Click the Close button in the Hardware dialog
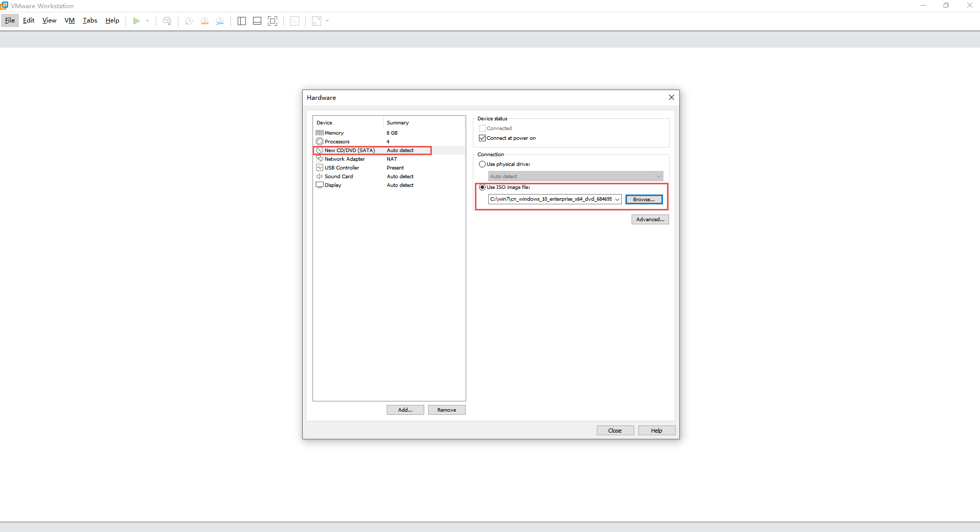The height and width of the screenshot is (532, 980). coord(615,430)
